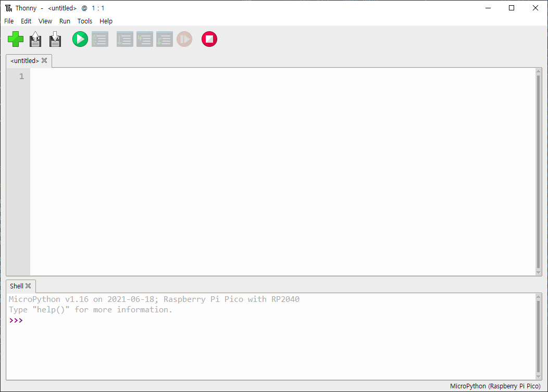Close the <untitled> editor tab
The image size is (548, 392).
(44, 60)
